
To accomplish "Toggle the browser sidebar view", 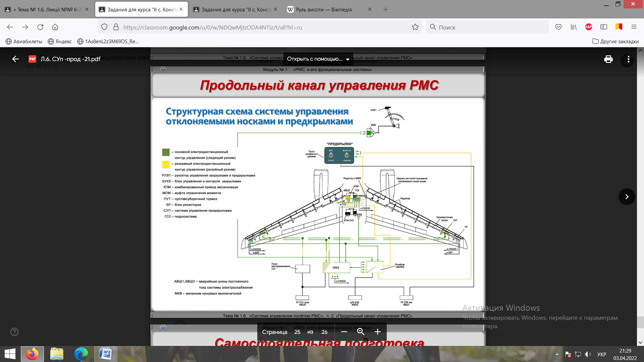I will coord(604,27).
